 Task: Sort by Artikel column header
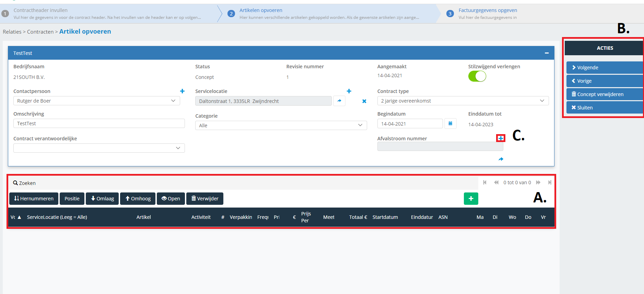tap(144, 217)
